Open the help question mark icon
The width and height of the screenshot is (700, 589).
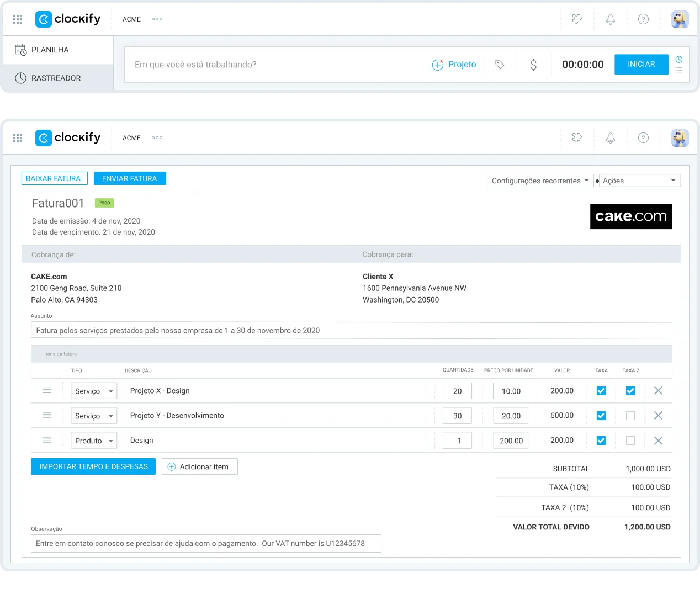643,19
